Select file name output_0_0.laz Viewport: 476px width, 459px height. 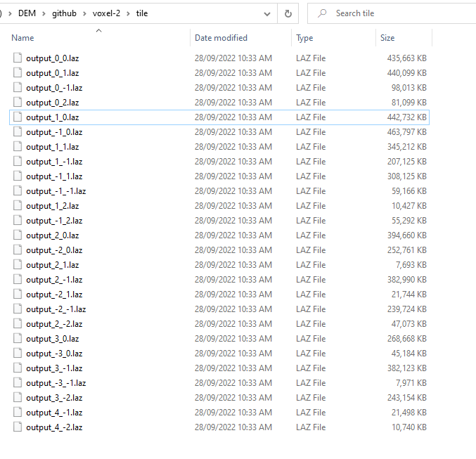coord(52,58)
